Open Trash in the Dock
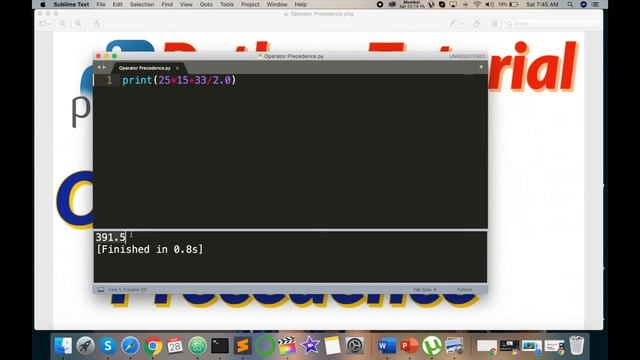Screen dimensions: 640x360 point(576,346)
